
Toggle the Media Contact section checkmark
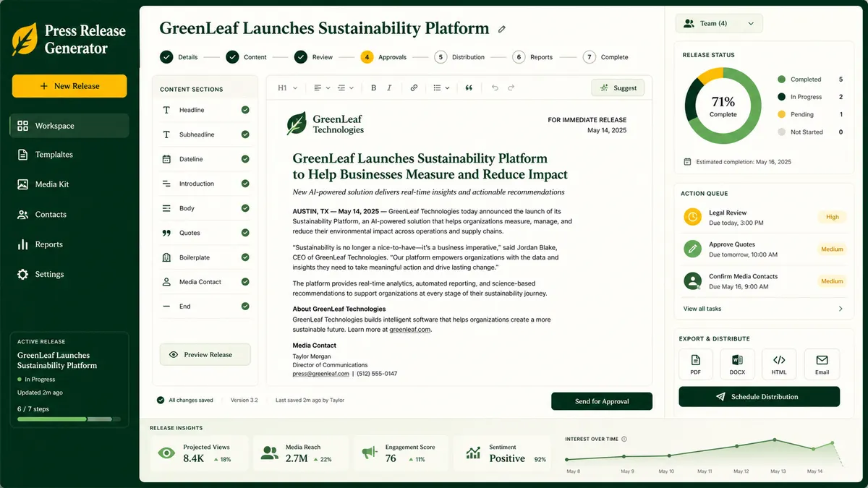pyautogui.click(x=245, y=282)
